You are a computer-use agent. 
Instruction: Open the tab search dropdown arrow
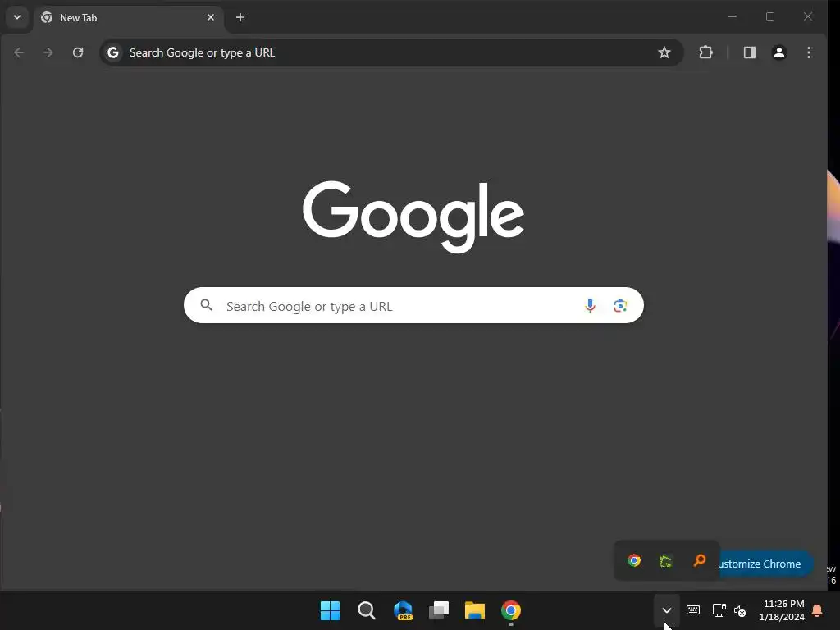(x=17, y=17)
